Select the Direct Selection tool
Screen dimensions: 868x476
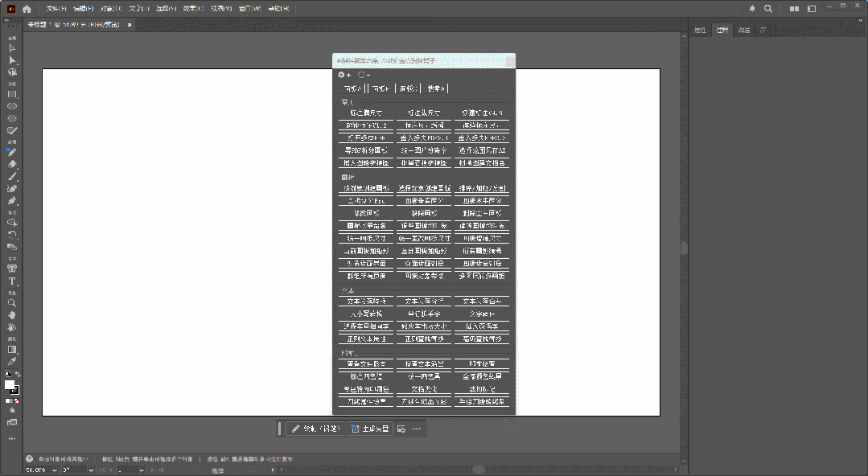(11, 59)
